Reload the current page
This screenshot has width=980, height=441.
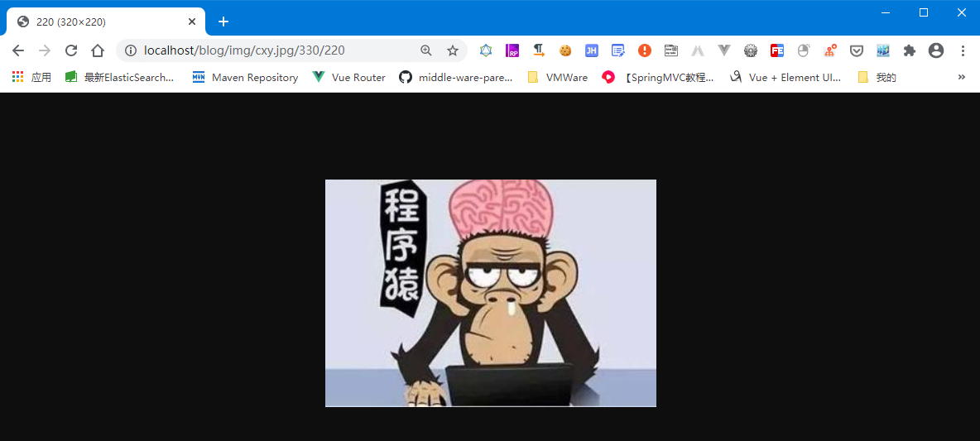(71, 50)
